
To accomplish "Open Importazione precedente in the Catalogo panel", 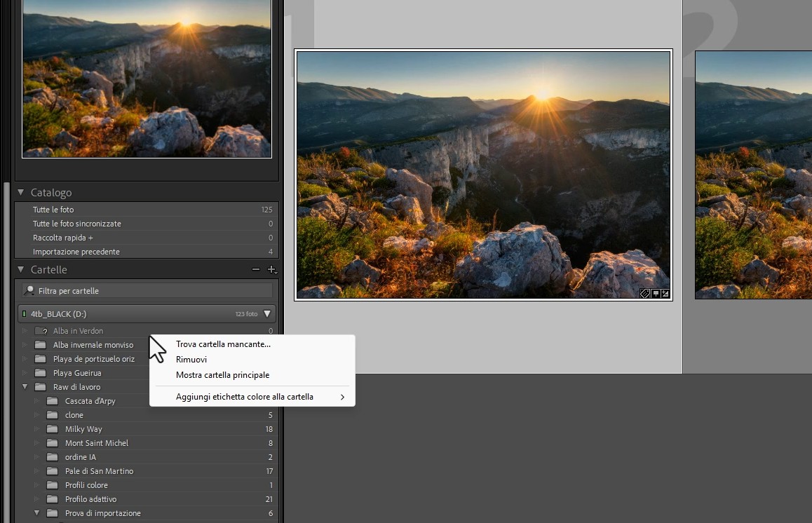I will [x=72, y=251].
